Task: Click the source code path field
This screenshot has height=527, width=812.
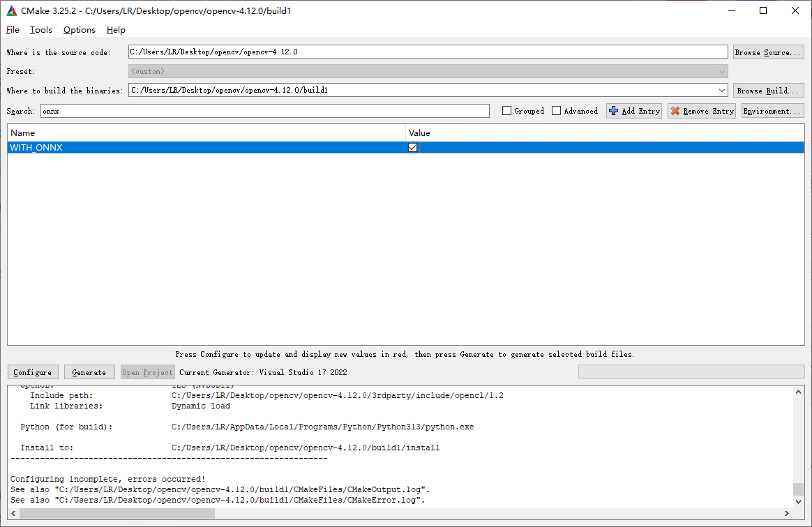Action: (428, 52)
